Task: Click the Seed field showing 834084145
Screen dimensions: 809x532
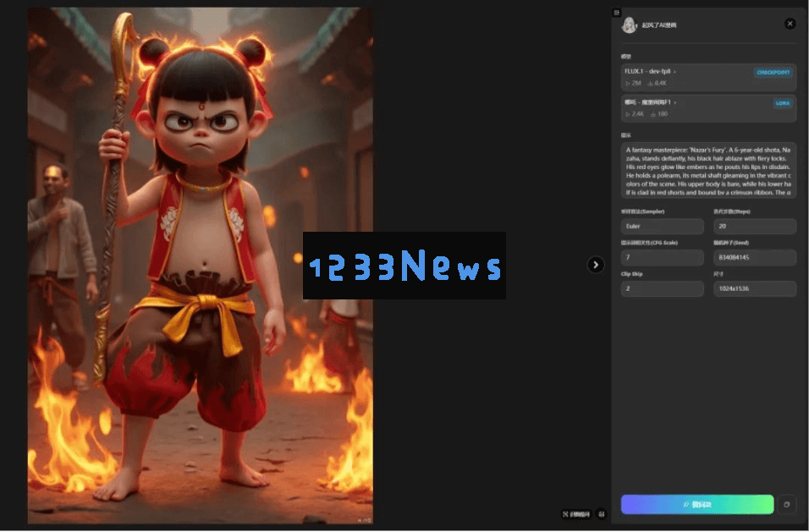Action: click(x=755, y=257)
